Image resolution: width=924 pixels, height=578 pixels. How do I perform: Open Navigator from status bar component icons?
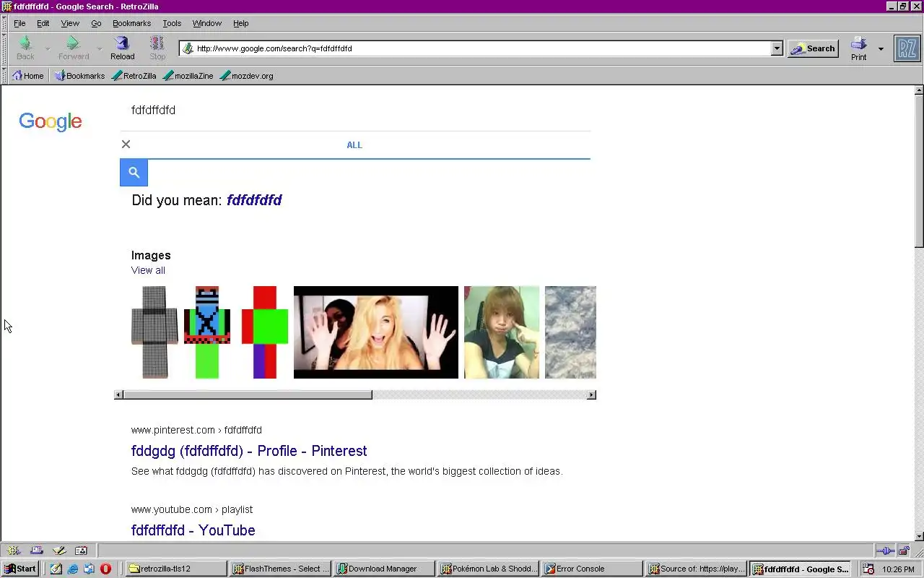tap(14, 551)
